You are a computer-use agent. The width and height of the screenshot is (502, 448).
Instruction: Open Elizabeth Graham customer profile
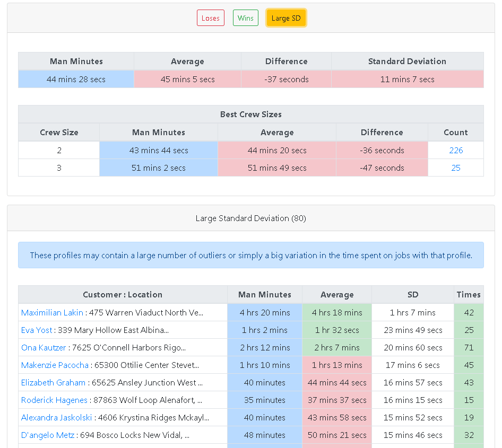pyautogui.click(x=53, y=382)
